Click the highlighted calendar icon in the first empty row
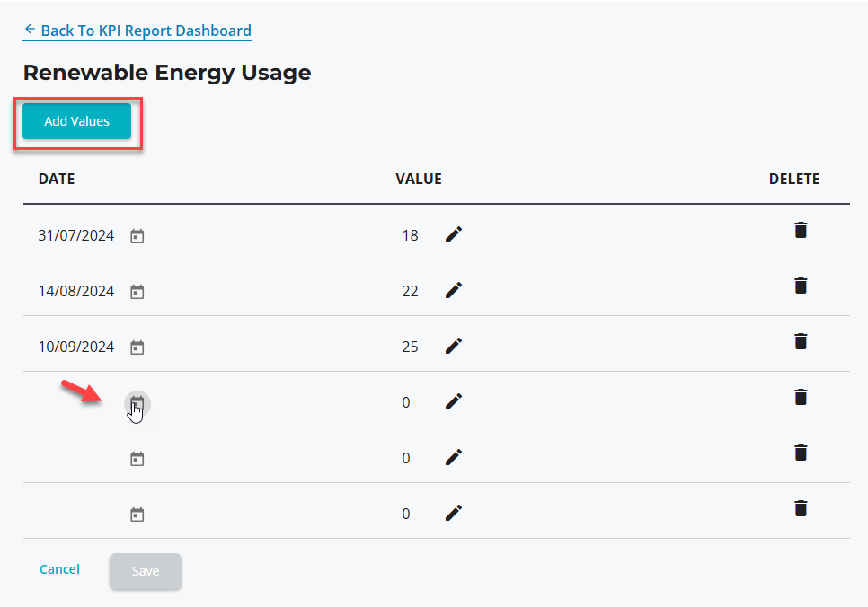 click(x=137, y=403)
